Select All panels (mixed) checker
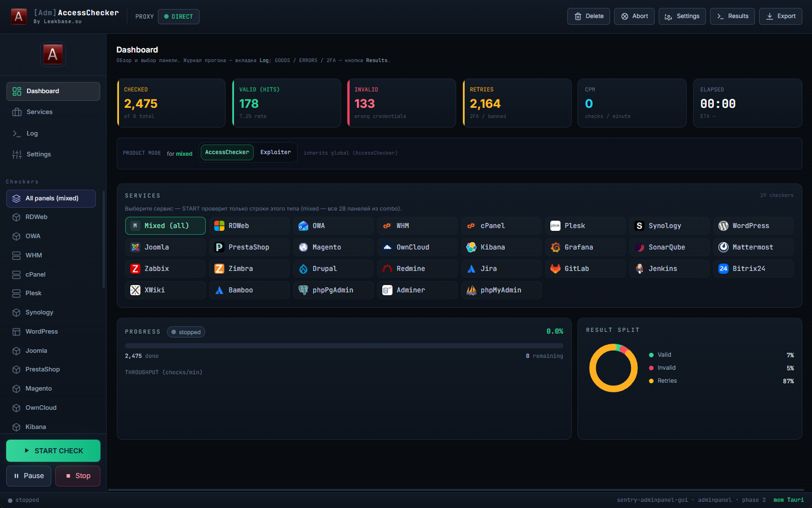This screenshot has width=812, height=508. pos(51,199)
